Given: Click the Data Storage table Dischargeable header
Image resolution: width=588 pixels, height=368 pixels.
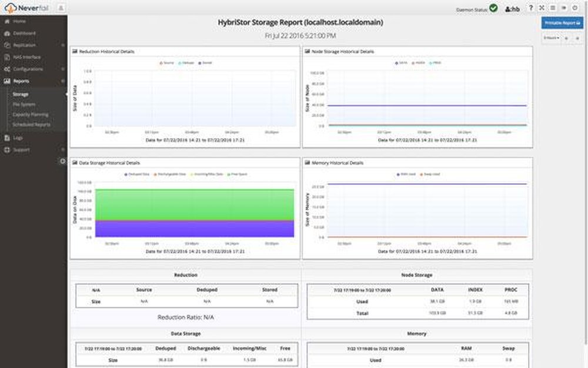Looking at the screenshot, I should tap(203, 349).
